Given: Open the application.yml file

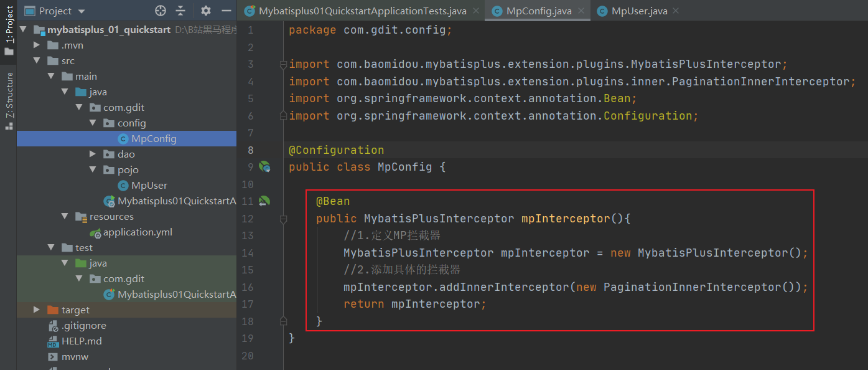Looking at the screenshot, I should tap(137, 232).
